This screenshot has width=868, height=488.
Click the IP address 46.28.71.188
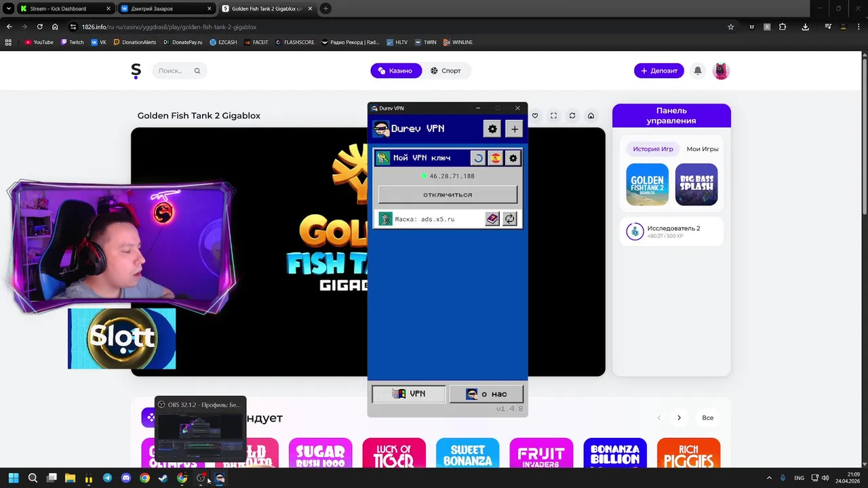pos(452,176)
